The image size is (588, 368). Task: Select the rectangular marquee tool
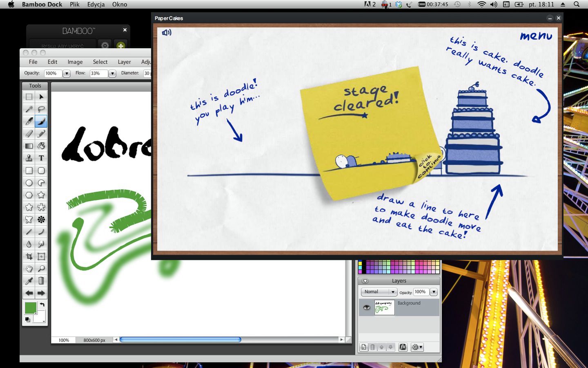(29, 97)
